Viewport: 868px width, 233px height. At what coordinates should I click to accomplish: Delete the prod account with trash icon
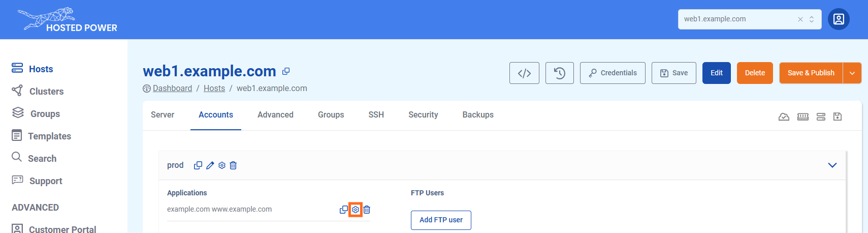click(x=233, y=165)
